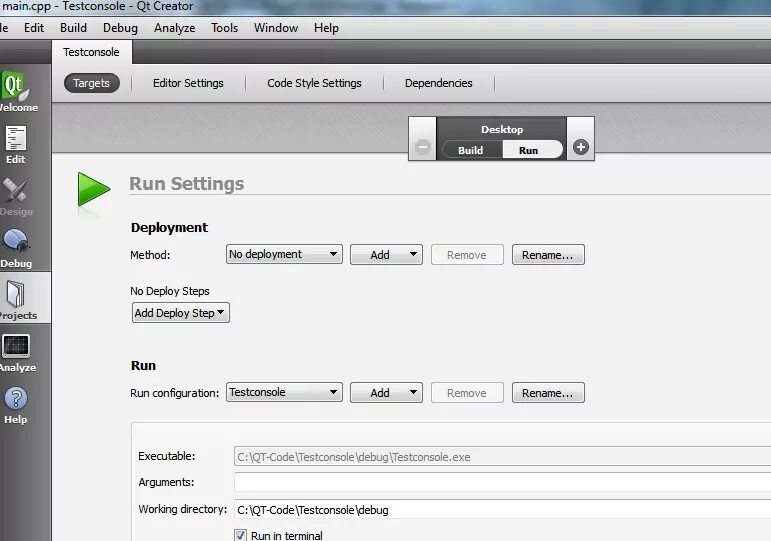Click the plus icon to add target
The image size is (771, 541).
[581, 147]
